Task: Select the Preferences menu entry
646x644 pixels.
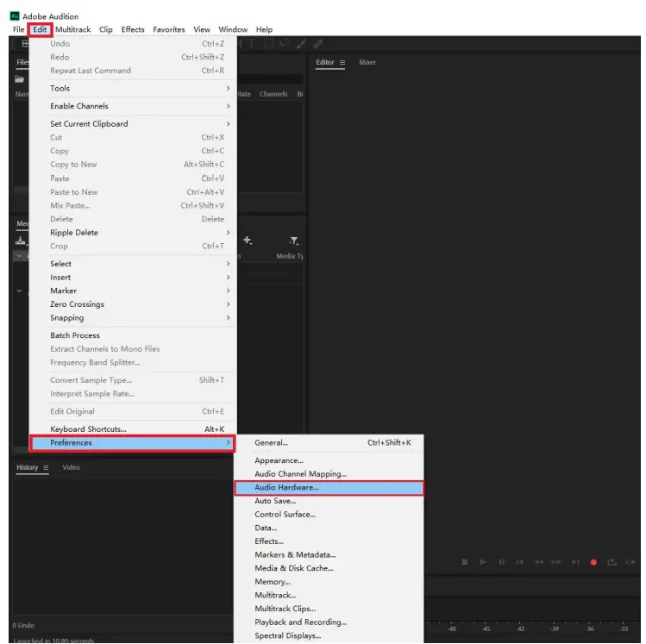Action: (x=133, y=443)
